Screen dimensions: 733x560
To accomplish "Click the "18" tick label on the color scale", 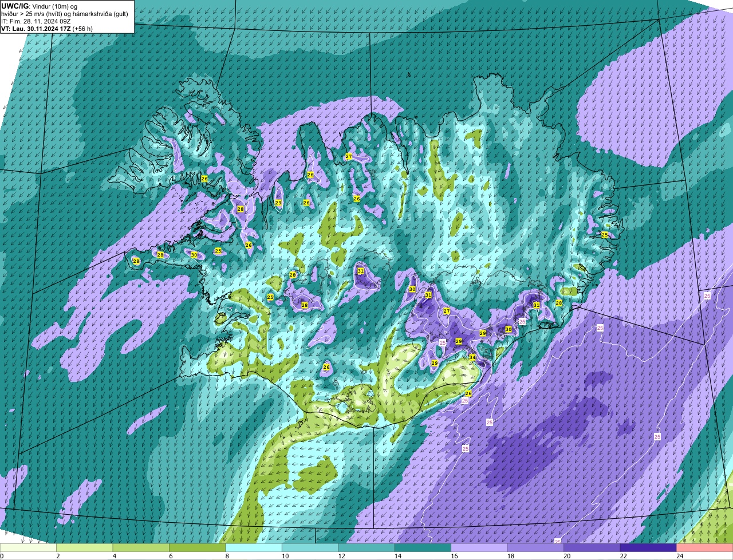I will point(511,556).
